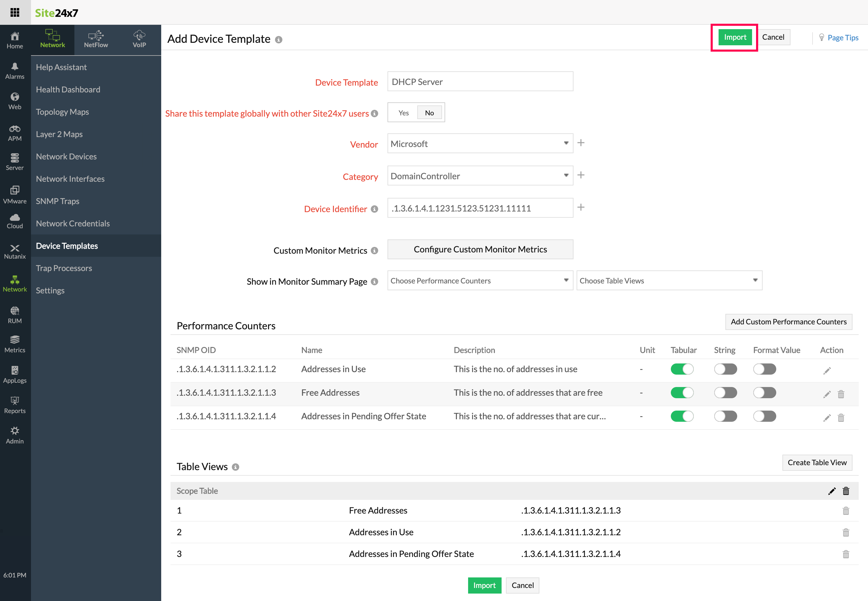The width and height of the screenshot is (868, 601).
Task: Click the Device Identifier input field
Action: [x=480, y=208]
